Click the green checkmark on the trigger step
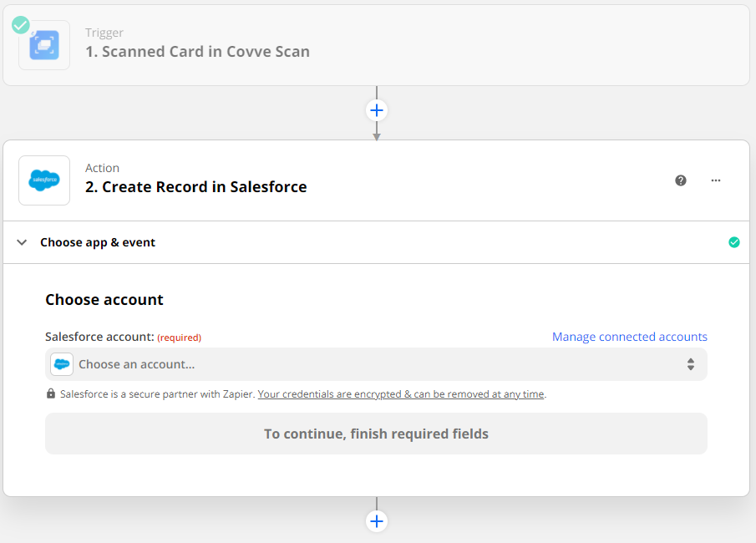Viewport: 756px width, 543px height. click(21, 25)
